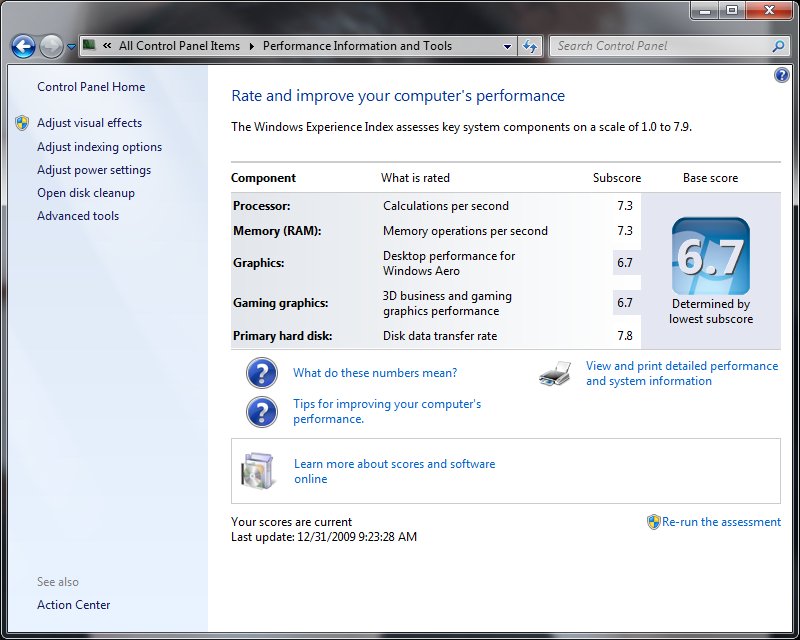Click the Primary hard disk subscore 7.8
This screenshot has height=640, width=800.
coord(625,336)
